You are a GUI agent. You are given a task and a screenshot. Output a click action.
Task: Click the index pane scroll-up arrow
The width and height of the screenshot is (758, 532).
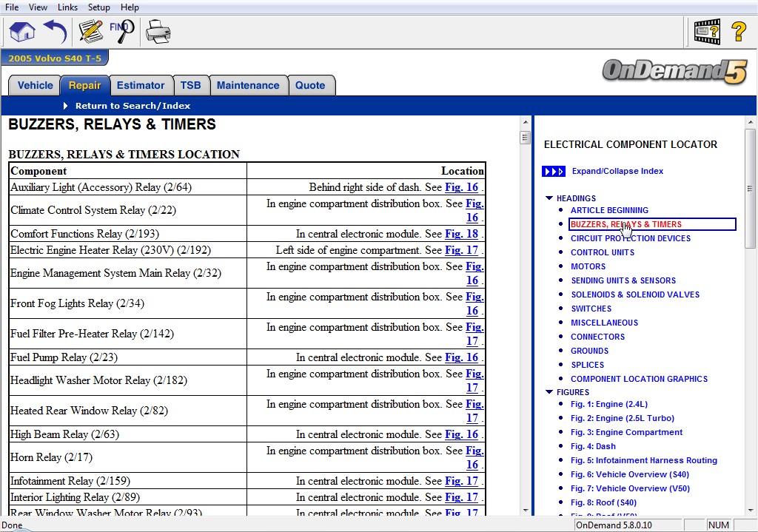pos(750,122)
